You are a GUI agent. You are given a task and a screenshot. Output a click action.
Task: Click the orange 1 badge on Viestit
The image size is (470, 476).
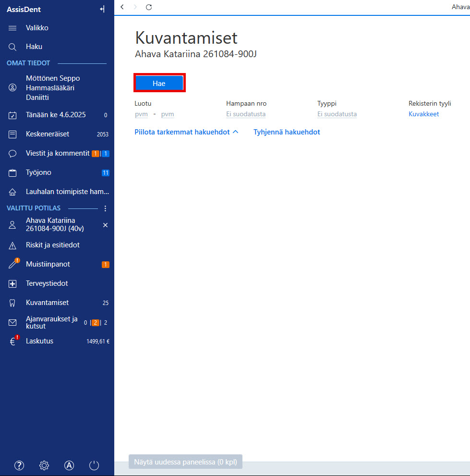[95, 154]
